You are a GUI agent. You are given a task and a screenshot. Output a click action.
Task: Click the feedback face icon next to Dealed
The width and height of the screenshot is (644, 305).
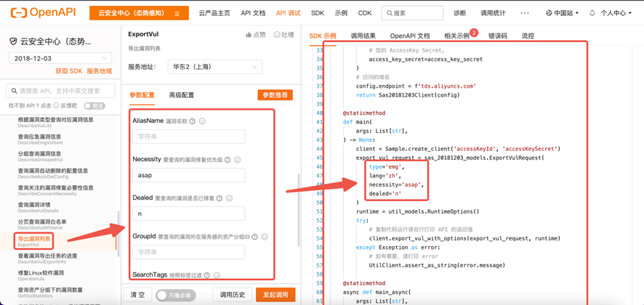(229, 198)
